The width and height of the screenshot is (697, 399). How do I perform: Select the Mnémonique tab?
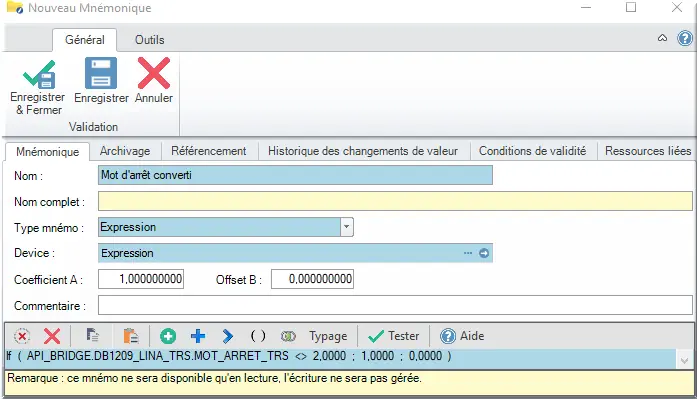(47, 152)
